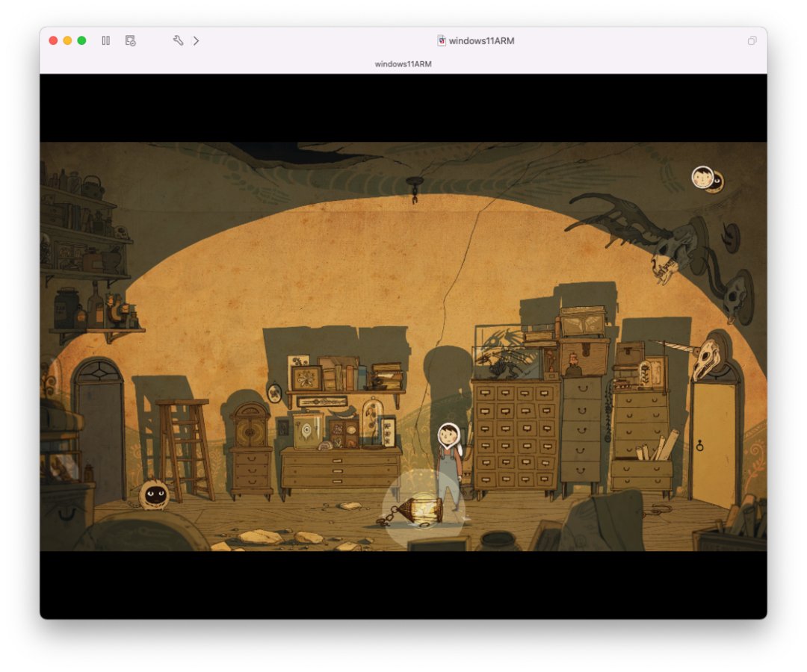Click the dark companion icon beside portrait

717,181
